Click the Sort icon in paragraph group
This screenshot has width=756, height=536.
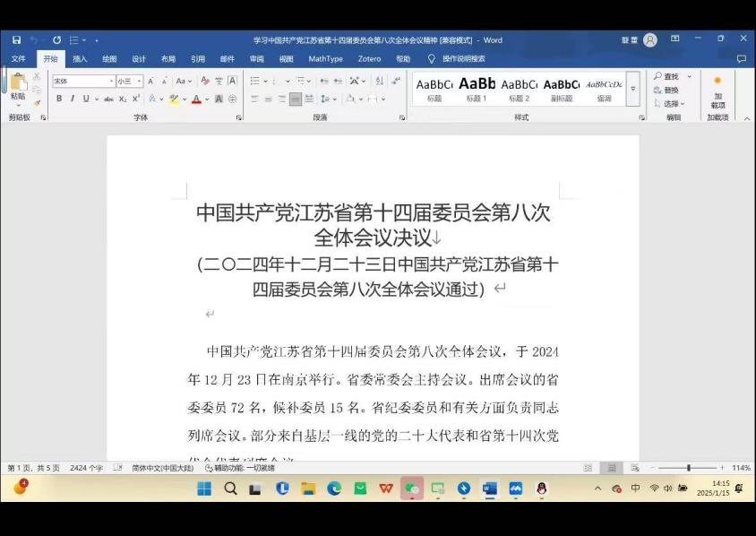point(379,81)
